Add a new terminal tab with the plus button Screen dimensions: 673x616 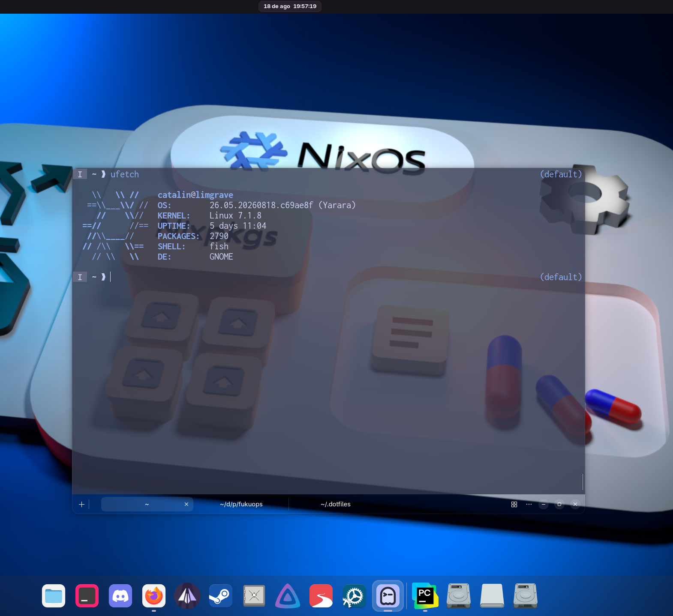point(81,504)
